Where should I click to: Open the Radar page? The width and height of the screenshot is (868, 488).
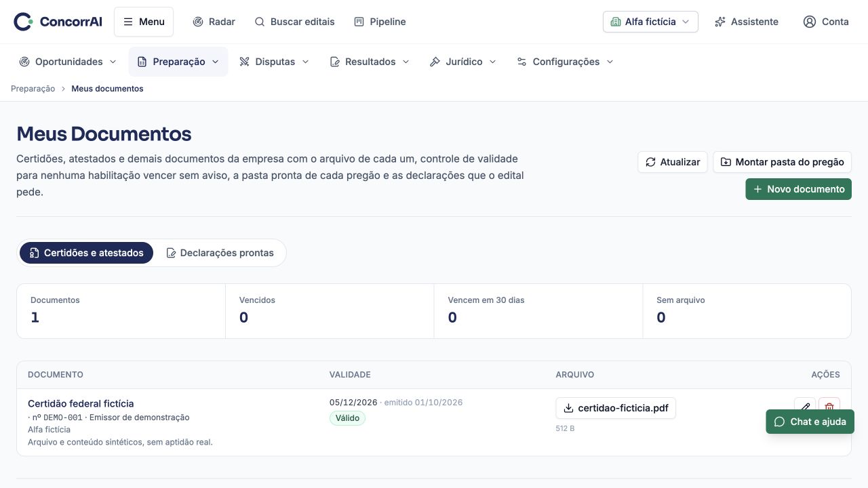click(x=214, y=22)
